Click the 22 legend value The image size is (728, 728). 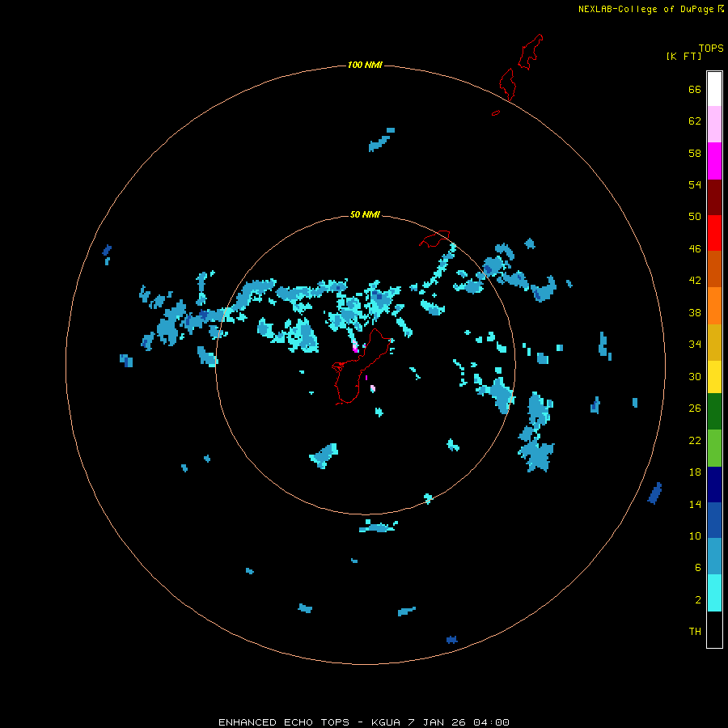tap(695, 441)
